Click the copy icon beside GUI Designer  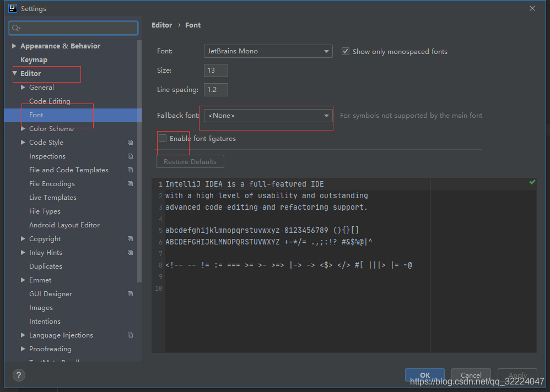pyautogui.click(x=130, y=293)
